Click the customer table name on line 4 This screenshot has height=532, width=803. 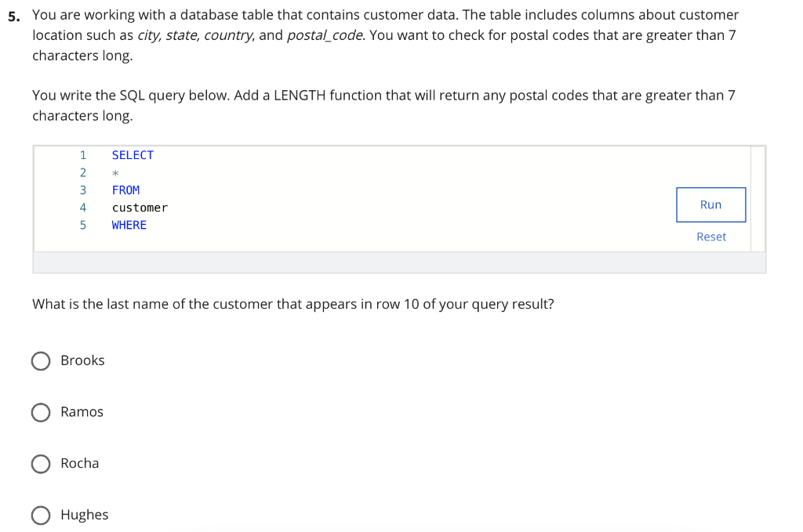[140, 207]
